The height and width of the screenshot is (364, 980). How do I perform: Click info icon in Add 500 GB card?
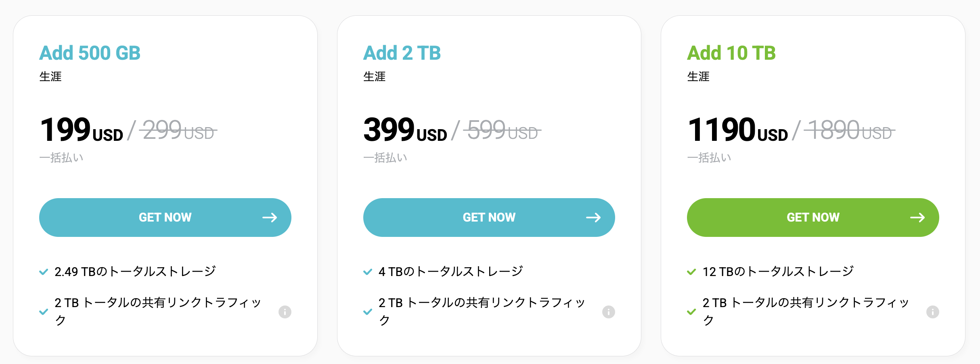point(285,312)
